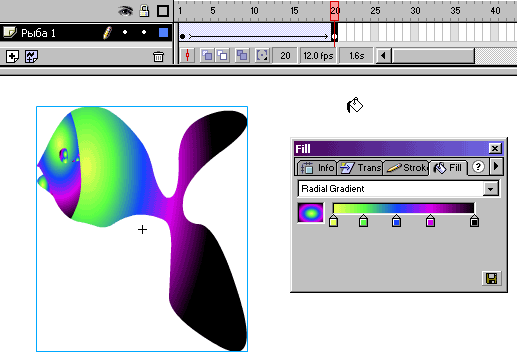517x362 pixels.
Task: Save the gradient with the floppy disk icon
Action: tap(491, 278)
